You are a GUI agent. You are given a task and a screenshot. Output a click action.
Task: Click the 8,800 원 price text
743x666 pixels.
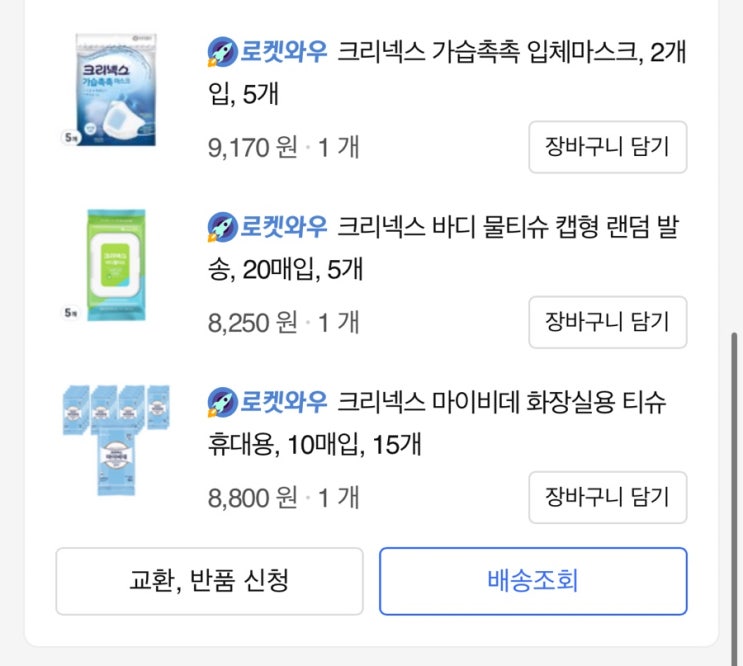tap(253, 497)
